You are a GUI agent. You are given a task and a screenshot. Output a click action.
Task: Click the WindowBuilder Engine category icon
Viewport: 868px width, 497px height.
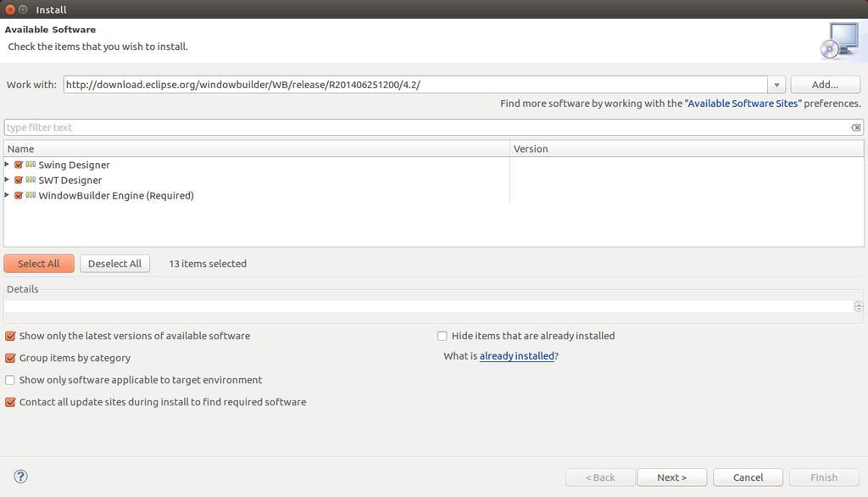click(31, 195)
